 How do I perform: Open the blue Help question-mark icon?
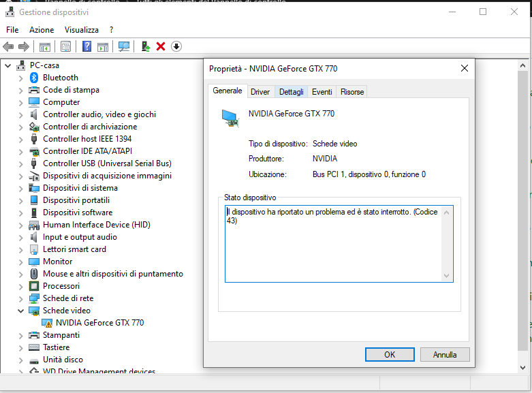[87, 46]
